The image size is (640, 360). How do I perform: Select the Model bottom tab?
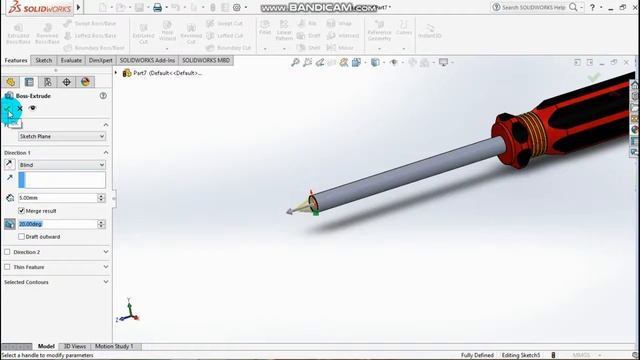pyautogui.click(x=46, y=346)
